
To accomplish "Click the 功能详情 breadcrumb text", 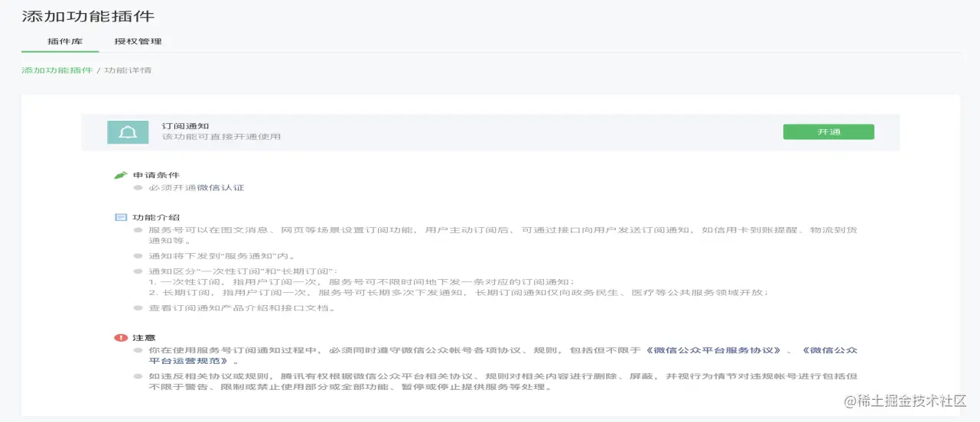I will 129,70.
